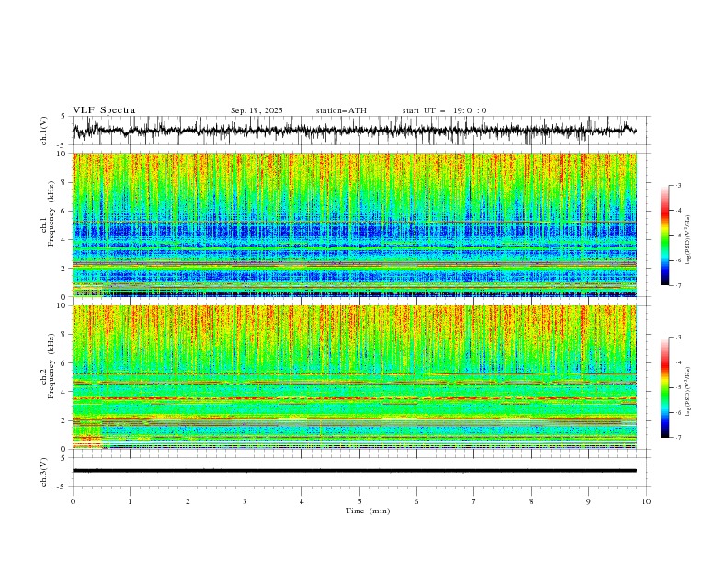Click the "-5" label on ch.2 colorbar
The height and width of the screenshot is (563, 728).
pos(678,387)
